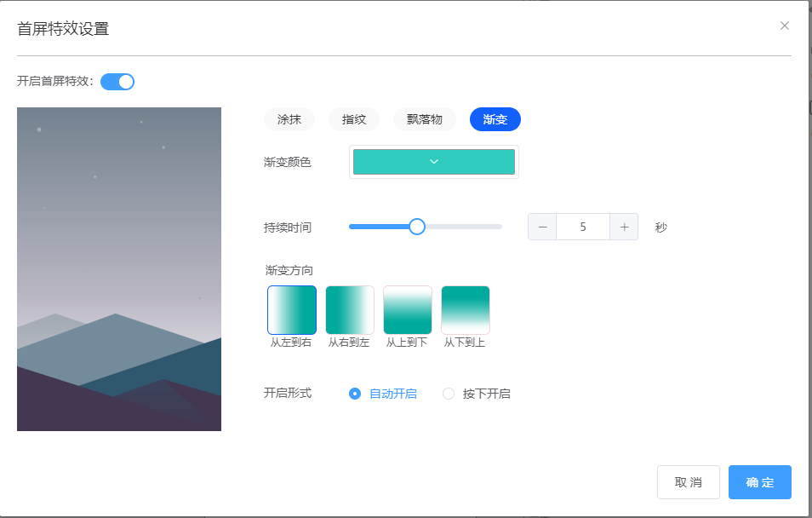812x518 pixels.
Task: Select the 从上到下 gradient direction icon
Action: tap(408, 310)
